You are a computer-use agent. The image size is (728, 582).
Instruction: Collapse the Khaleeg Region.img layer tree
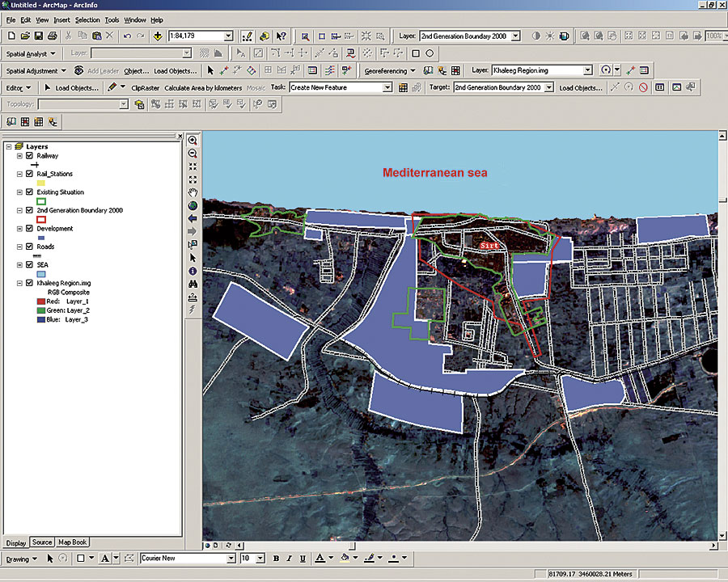[x=19, y=283]
